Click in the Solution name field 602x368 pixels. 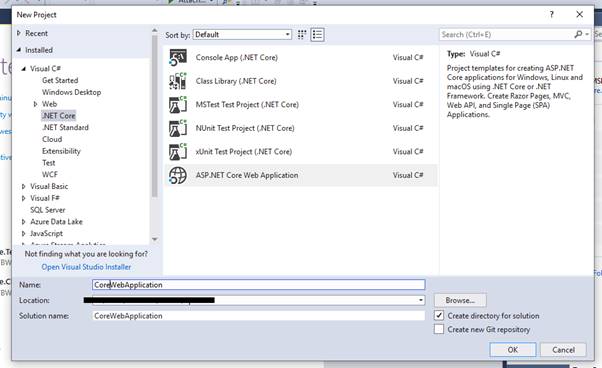point(258,316)
